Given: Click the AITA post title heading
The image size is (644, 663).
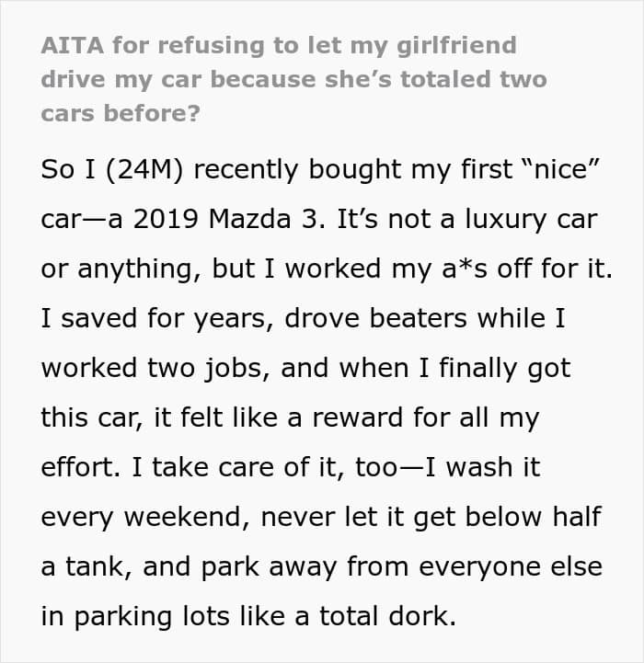Looking at the screenshot, I should [293, 78].
